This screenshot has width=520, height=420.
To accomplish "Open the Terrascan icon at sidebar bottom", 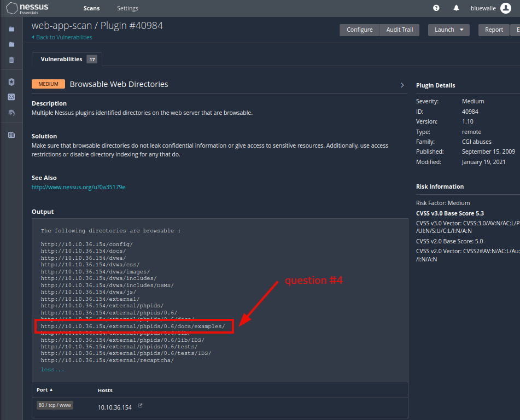I will tap(11, 135).
